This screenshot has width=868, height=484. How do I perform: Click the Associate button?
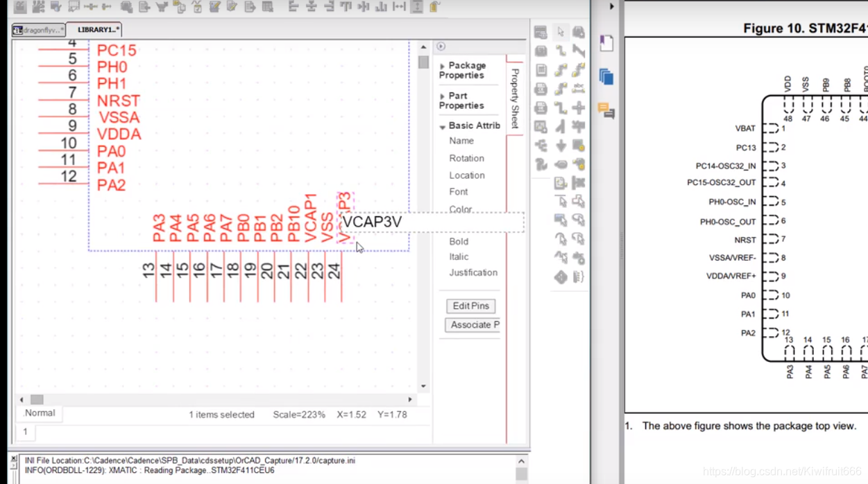(x=473, y=325)
